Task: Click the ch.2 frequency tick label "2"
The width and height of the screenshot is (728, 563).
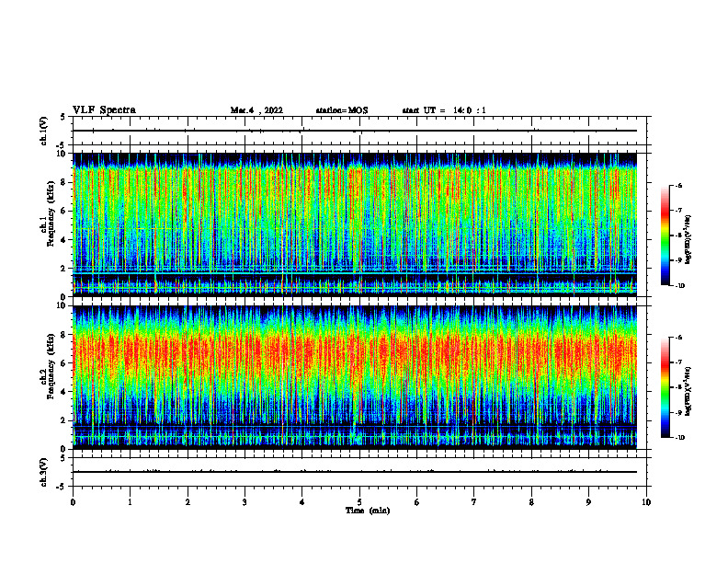Action: (x=64, y=420)
